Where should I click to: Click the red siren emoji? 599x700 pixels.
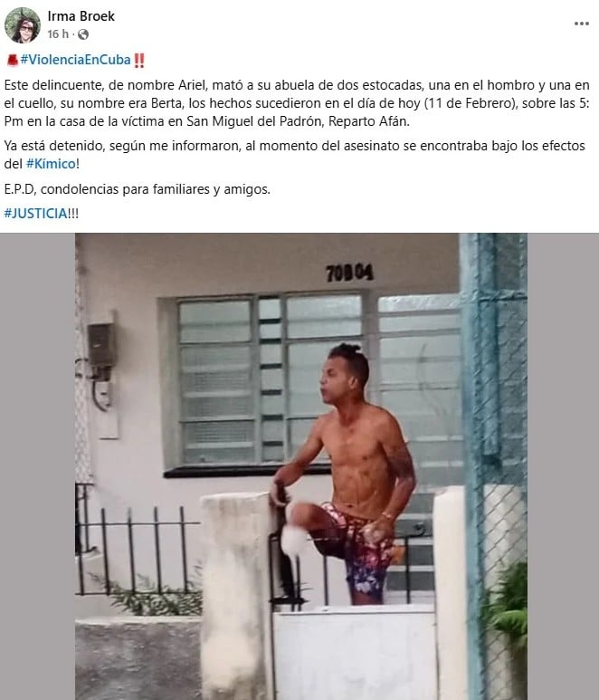(13, 60)
